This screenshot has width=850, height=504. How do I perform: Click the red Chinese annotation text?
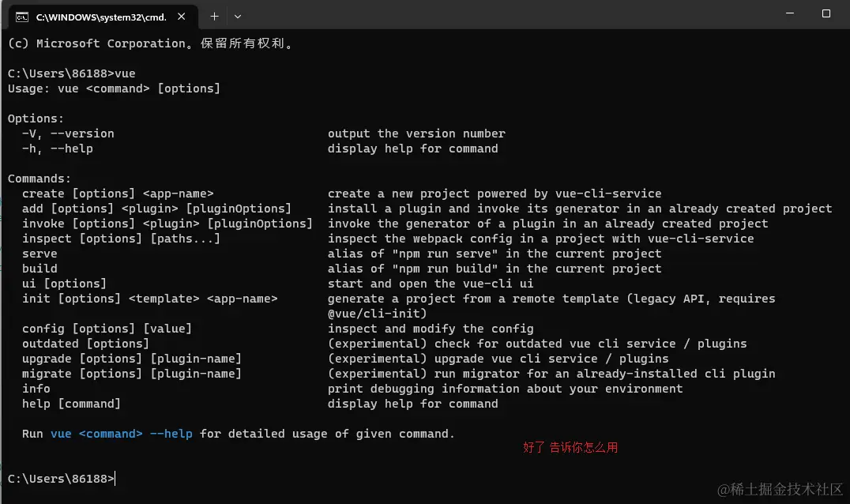pyautogui.click(x=570, y=448)
